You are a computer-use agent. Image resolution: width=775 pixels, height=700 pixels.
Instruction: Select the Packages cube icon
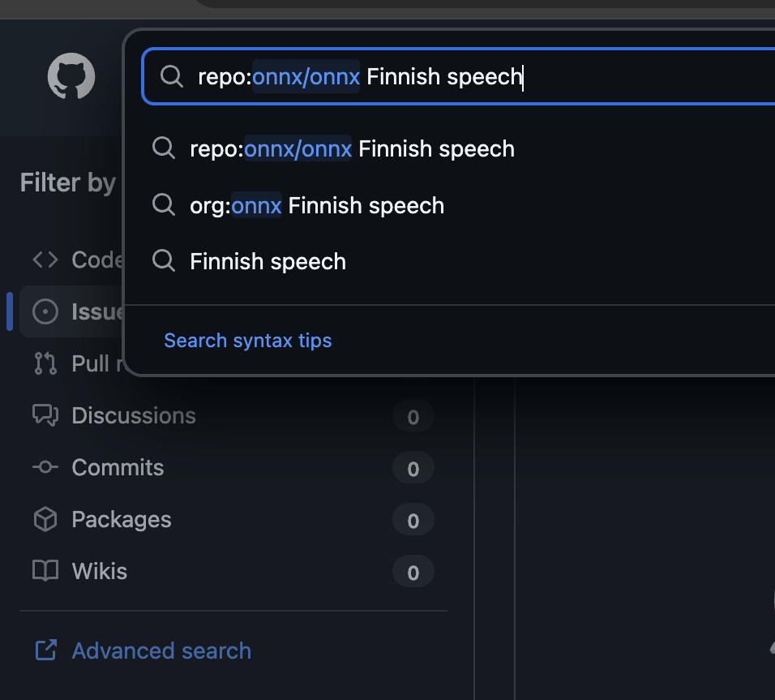coord(45,519)
